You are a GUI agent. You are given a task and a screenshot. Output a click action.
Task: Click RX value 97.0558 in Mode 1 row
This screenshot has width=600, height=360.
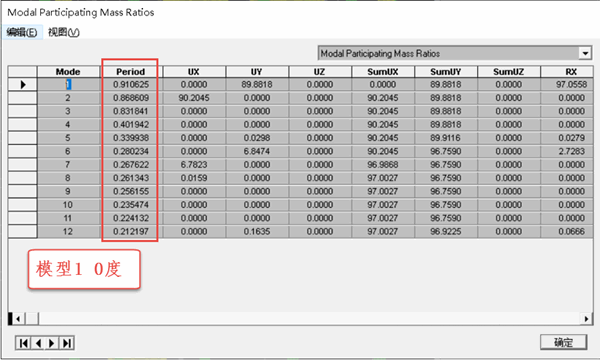click(567, 85)
